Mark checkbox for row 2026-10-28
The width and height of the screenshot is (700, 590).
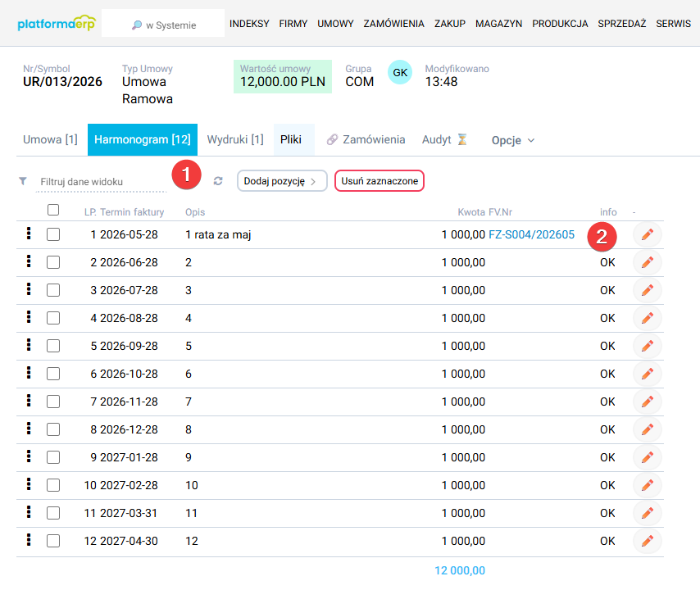coord(53,374)
